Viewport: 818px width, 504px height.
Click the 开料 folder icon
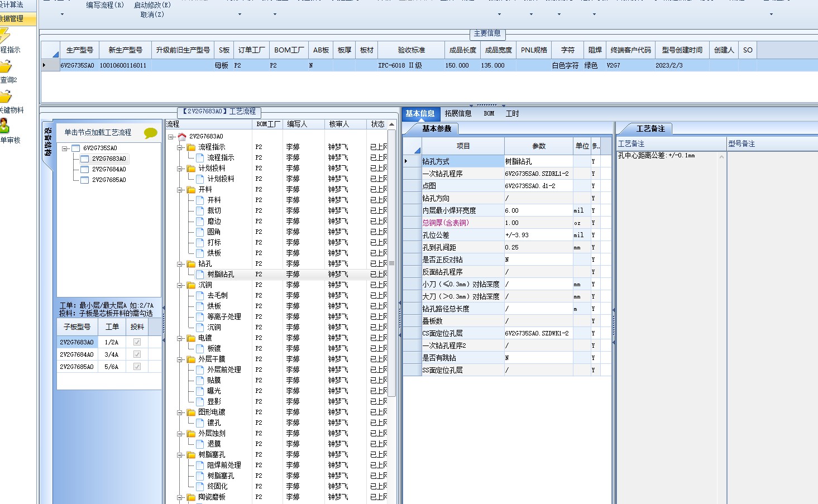point(191,189)
